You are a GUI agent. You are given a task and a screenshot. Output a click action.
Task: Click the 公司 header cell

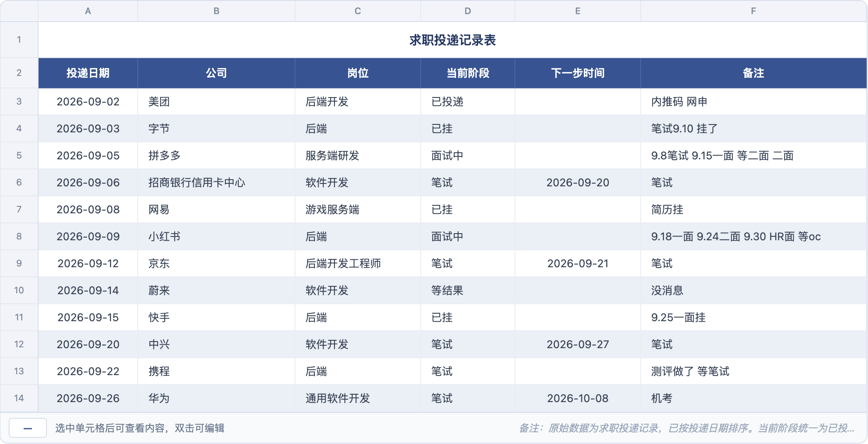pyautogui.click(x=217, y=73)
